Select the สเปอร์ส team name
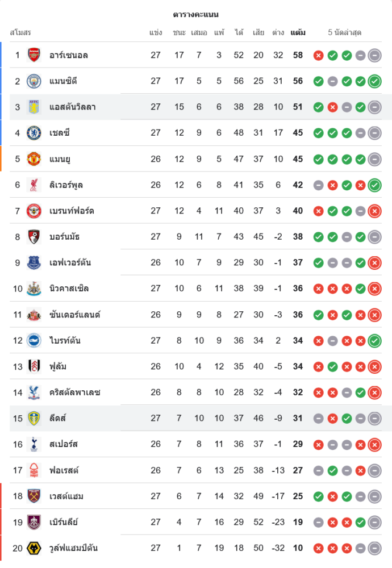 [64, 444]
